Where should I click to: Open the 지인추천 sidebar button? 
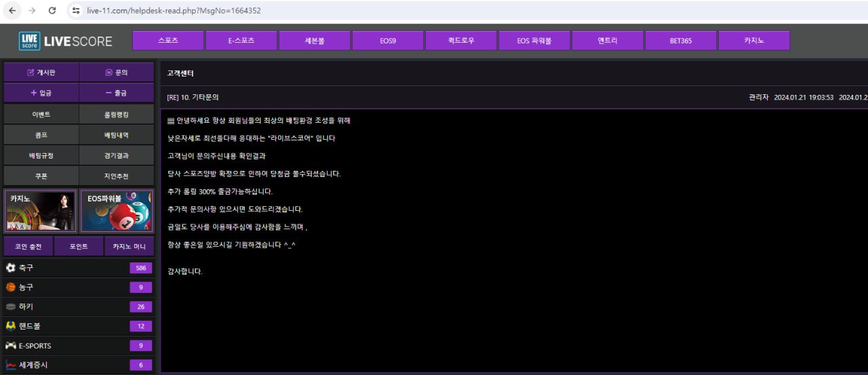pyautogui.click(x=117, y=176)
